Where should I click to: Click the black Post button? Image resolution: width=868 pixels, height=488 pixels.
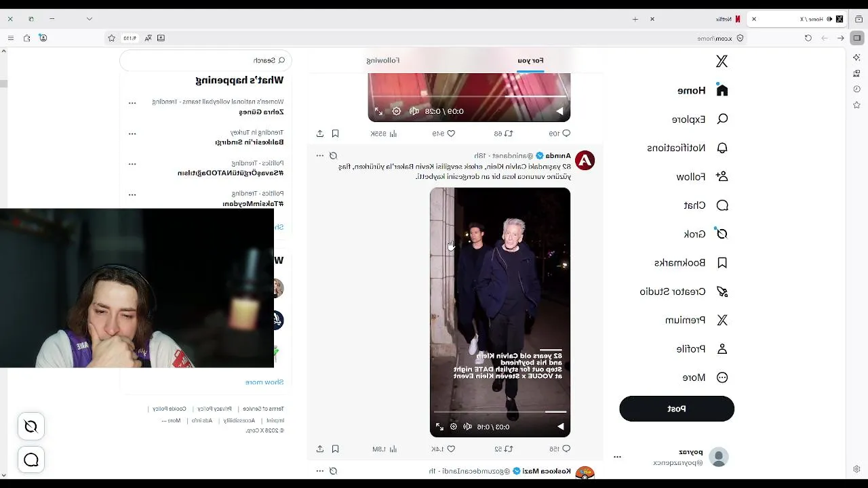click(677, 409)
